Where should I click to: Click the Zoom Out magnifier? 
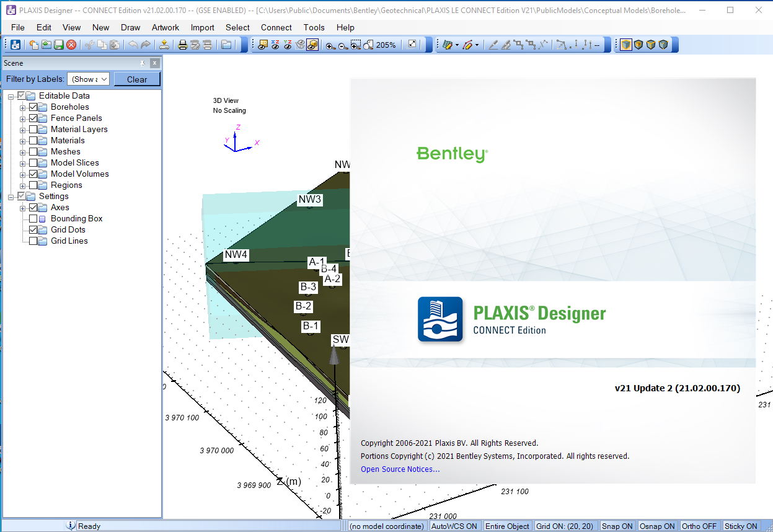[343, 45]
